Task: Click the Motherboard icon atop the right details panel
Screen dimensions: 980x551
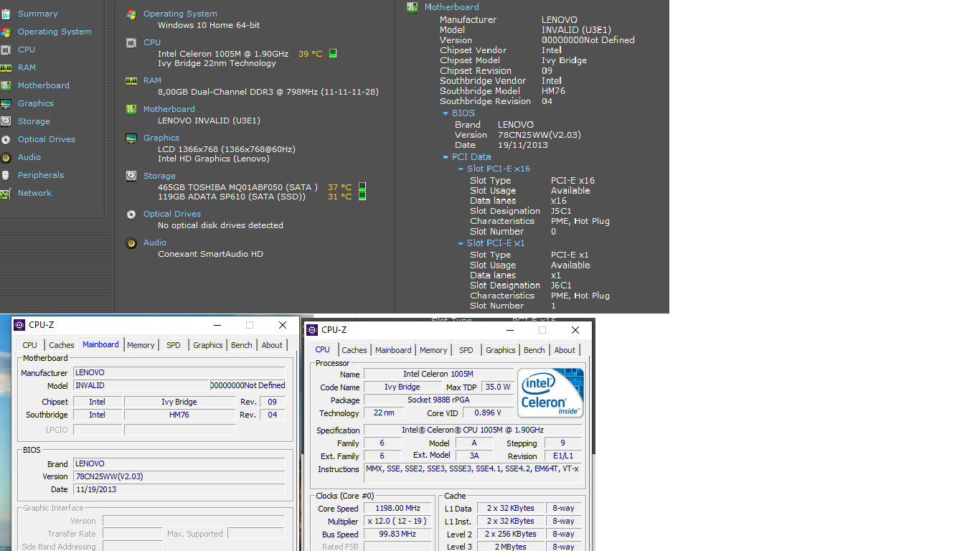Action: pyautogui.click(x=412, y=7)
